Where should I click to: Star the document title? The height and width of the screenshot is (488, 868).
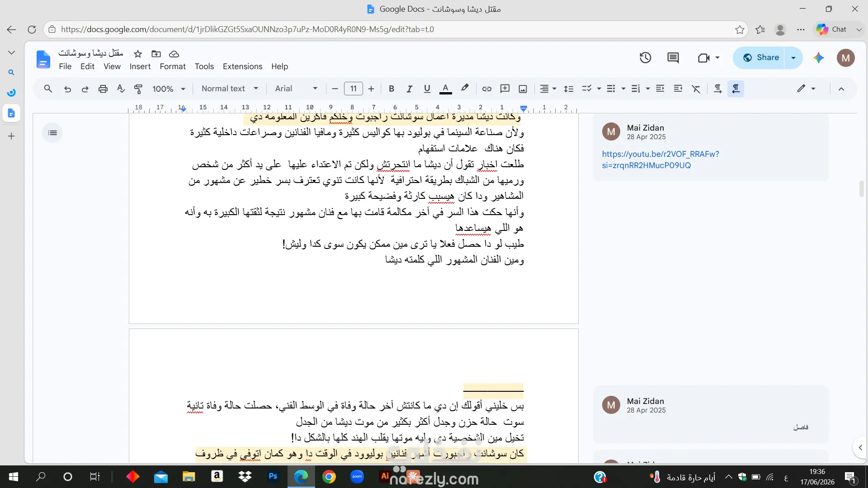click(138, 54)
